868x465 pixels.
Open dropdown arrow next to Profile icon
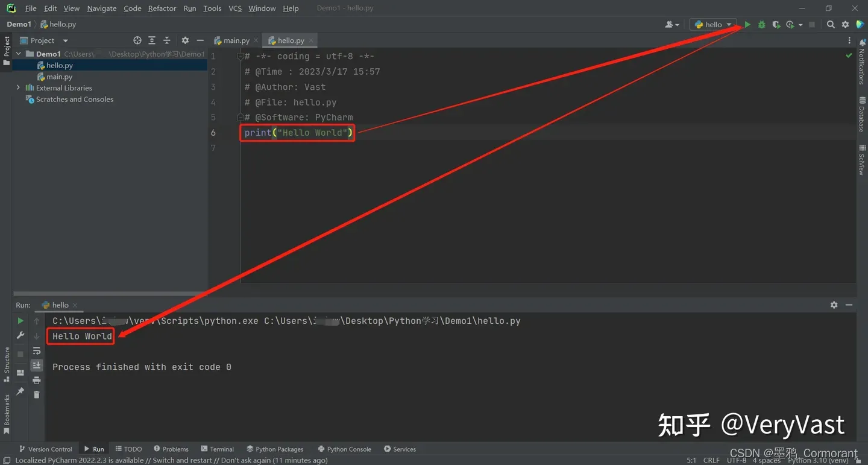[x=800, y=25]
